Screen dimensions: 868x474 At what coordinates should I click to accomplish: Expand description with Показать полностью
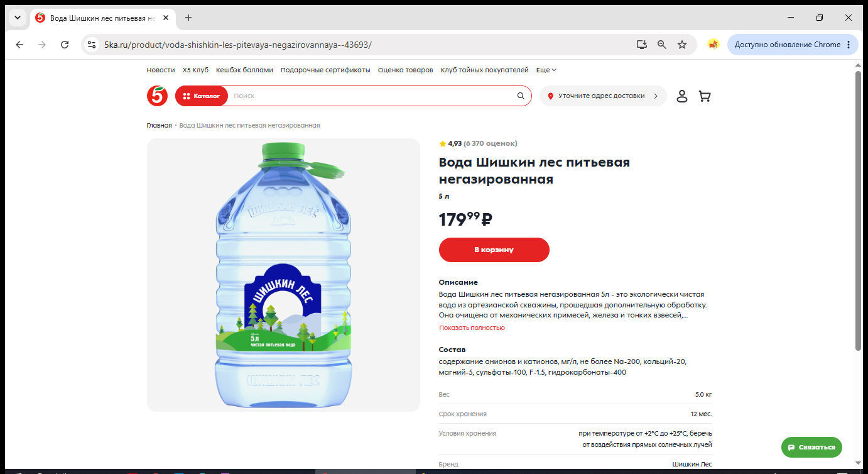click(472, 328)
